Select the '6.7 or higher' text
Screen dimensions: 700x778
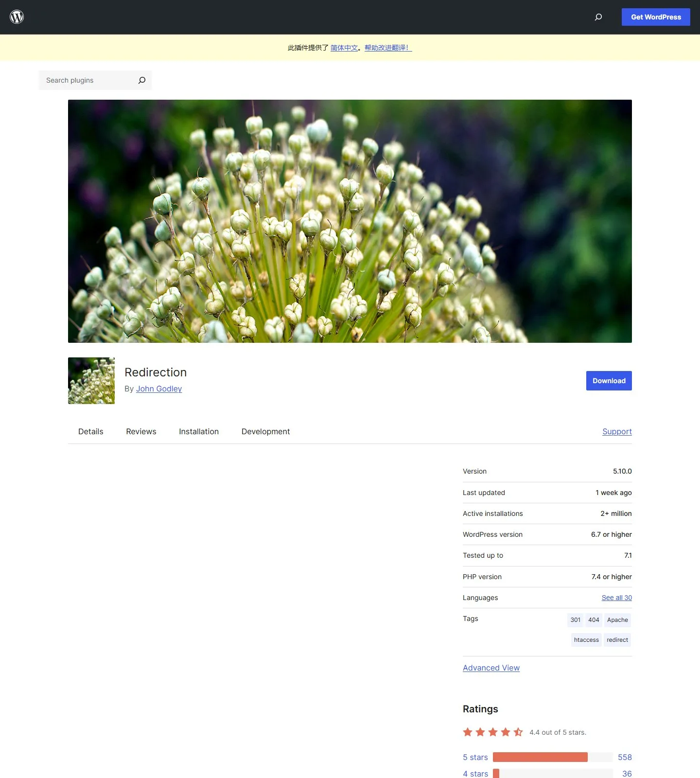[612, 534]
